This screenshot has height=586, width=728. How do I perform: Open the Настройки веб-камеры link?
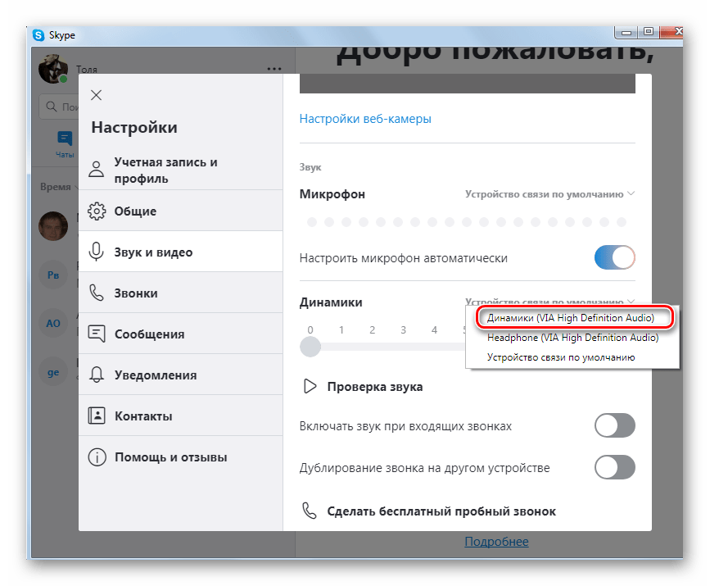[365, 119]
